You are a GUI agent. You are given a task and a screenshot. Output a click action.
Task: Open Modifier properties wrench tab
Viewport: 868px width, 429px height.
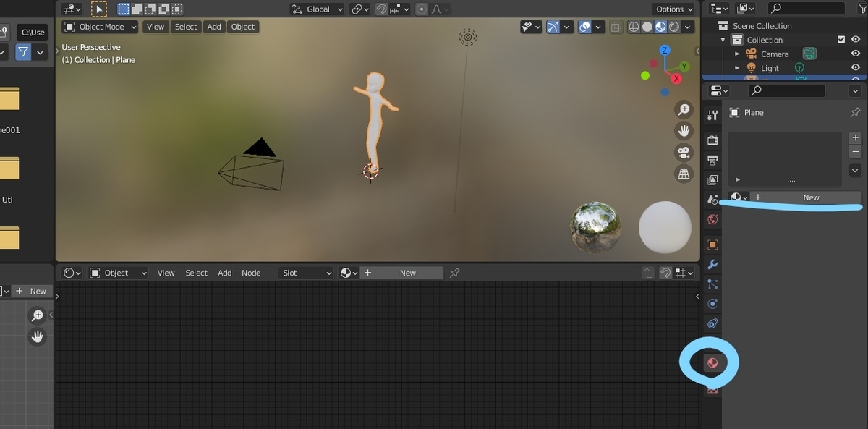point(712,265)
